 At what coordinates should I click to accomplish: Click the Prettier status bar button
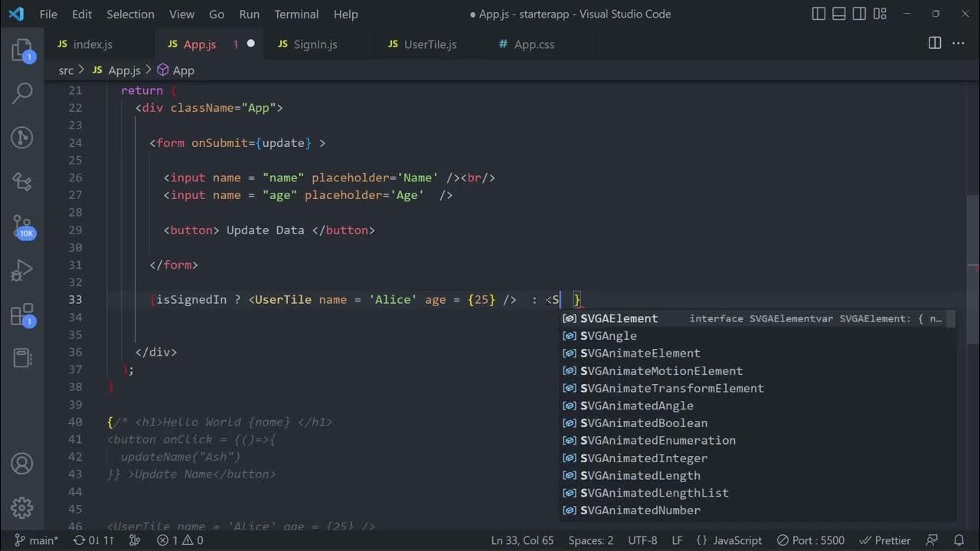pos(885,540)
